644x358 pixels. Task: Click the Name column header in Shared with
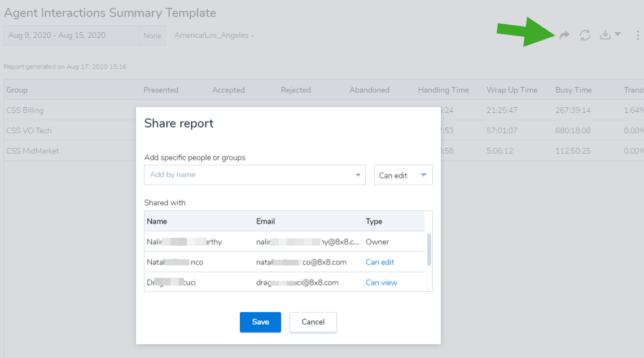pyautogui.click(x=157, y=221)
